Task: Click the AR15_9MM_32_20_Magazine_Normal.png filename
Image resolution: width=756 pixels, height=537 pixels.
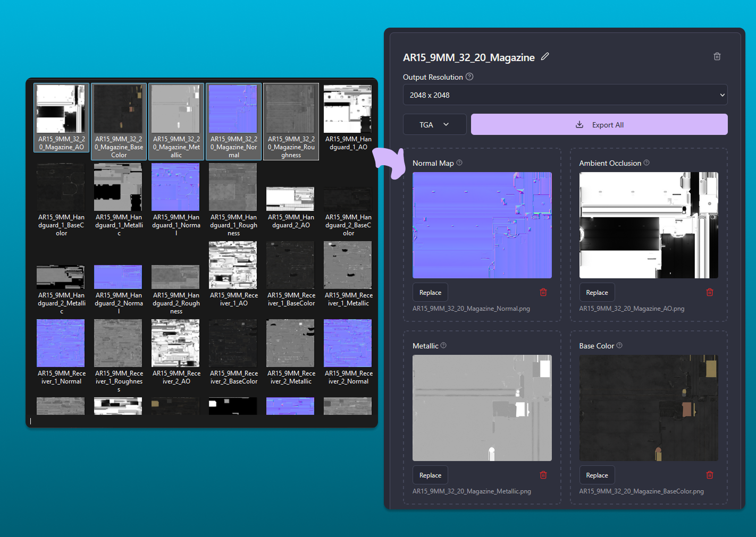Action: click(471, 309)
